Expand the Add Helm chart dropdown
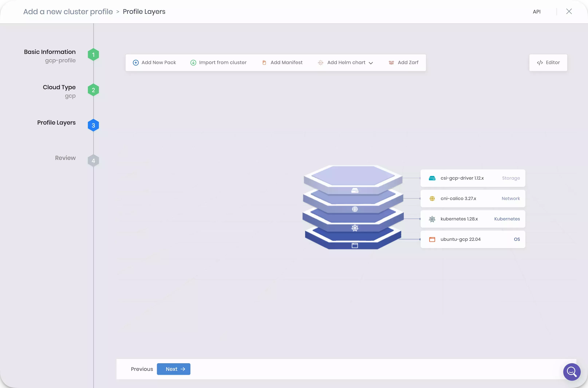Screen dimensions: 588x388 pos(371,62)
